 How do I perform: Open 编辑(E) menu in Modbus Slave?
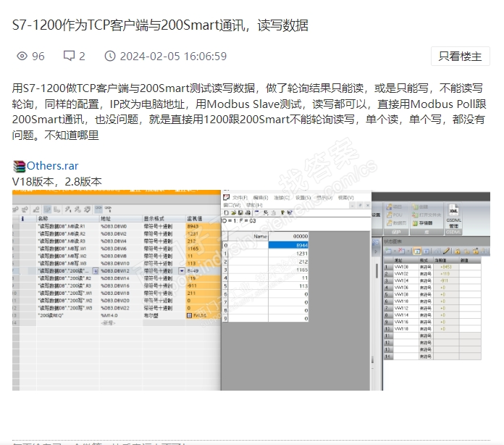pyautogui.click(x=261, y=198)
